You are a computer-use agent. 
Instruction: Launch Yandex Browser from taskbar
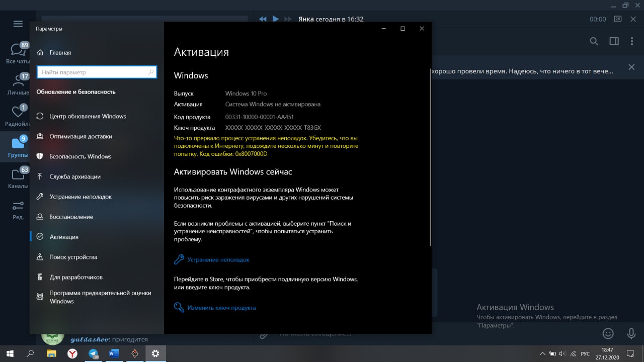72,353
